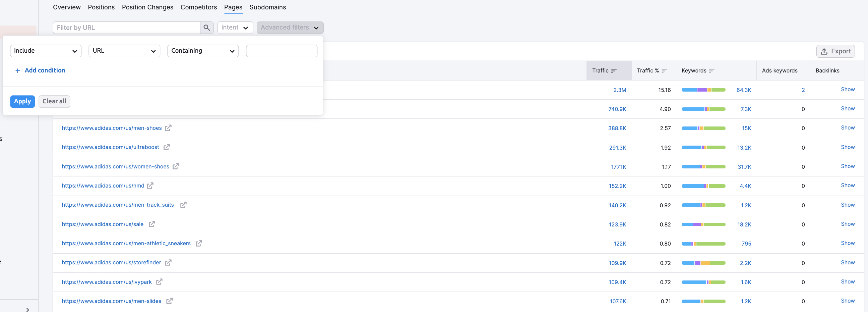Clear all filter conditions
The width and height of the screenshot is (868, 312).
click(x=54, y=102)
